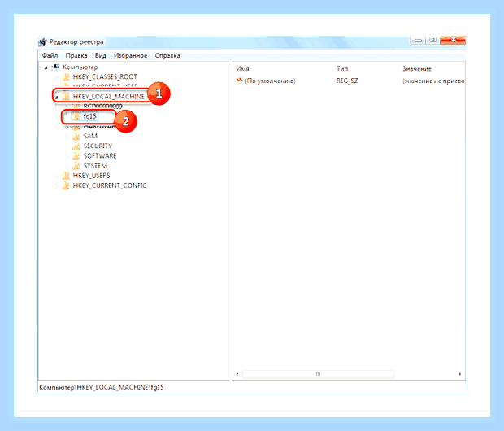Viewport: 504px width, 431px height.
Task: Open the Справка menu
Action: (167, 55)
